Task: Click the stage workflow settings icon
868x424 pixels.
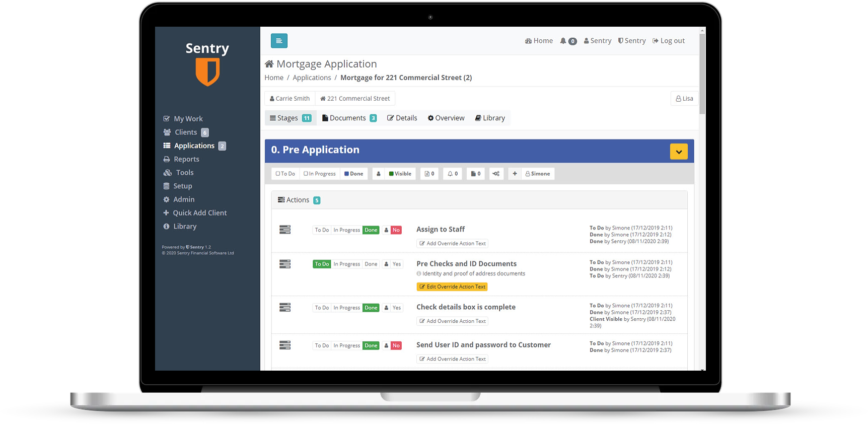Action: coord(496,174)
